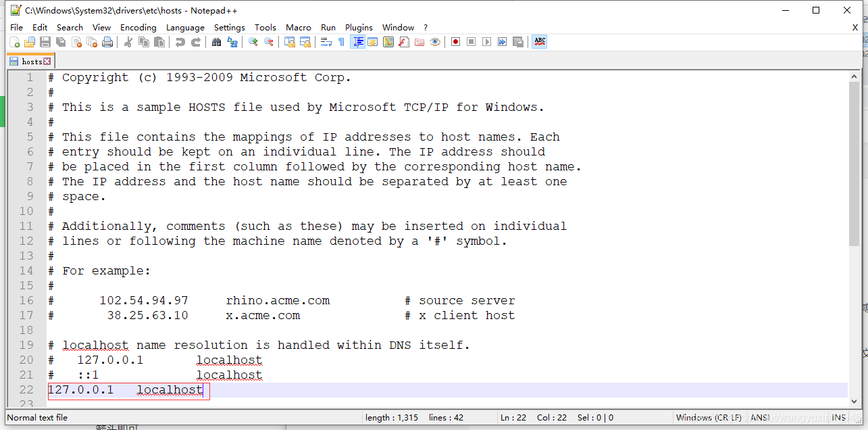Open Folder as Workspace icon

point(419,42)
